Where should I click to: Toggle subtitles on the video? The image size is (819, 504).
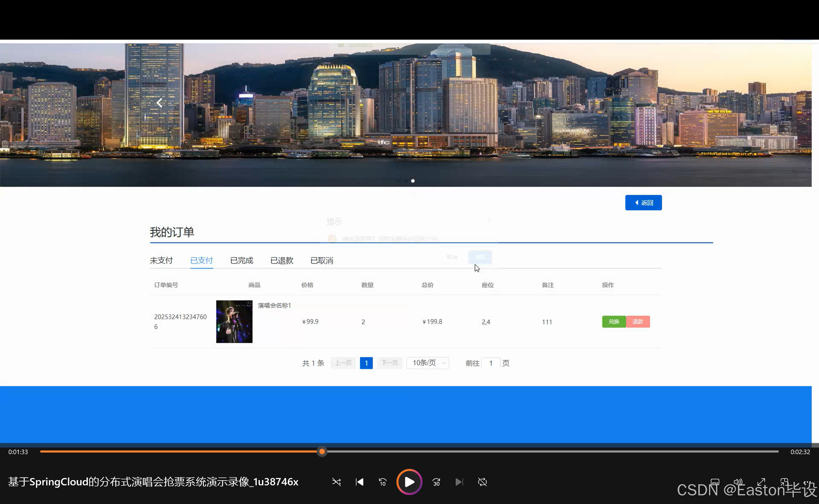click(x=715, y=482)
